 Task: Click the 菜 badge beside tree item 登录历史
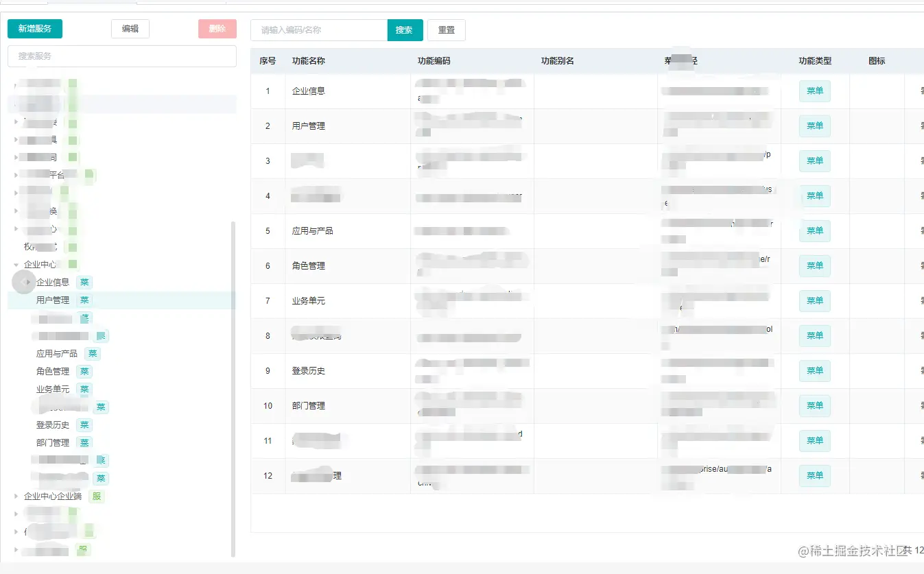(84, 425)
